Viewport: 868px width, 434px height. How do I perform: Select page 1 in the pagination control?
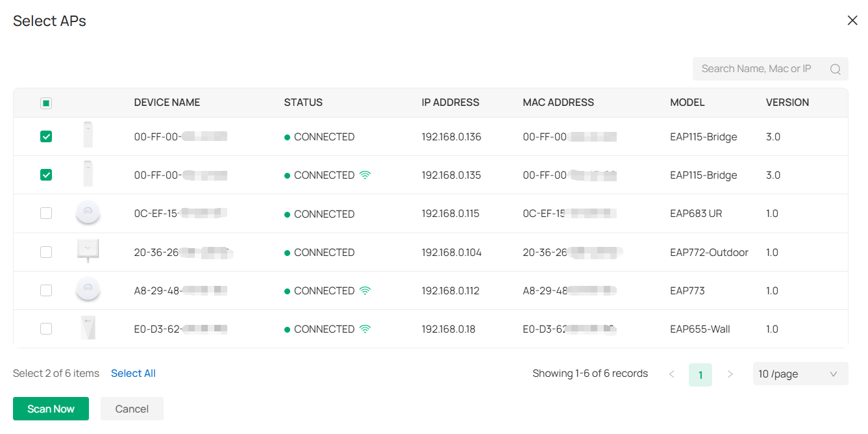click(x=701, y=374)
